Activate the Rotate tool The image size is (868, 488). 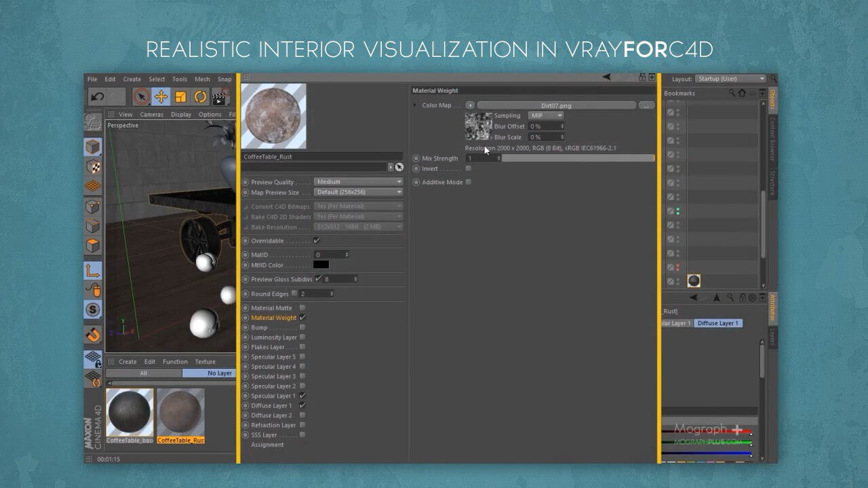(201, 97)
